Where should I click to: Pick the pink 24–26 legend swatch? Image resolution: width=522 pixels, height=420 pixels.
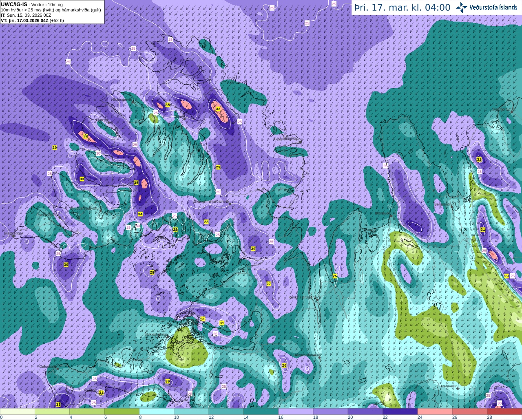point(435,411)
